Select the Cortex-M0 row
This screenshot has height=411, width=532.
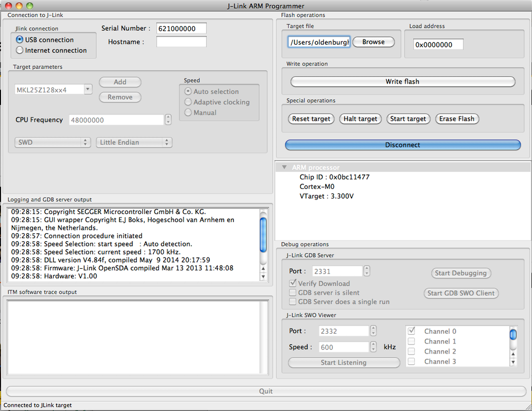tap(317, 186)
